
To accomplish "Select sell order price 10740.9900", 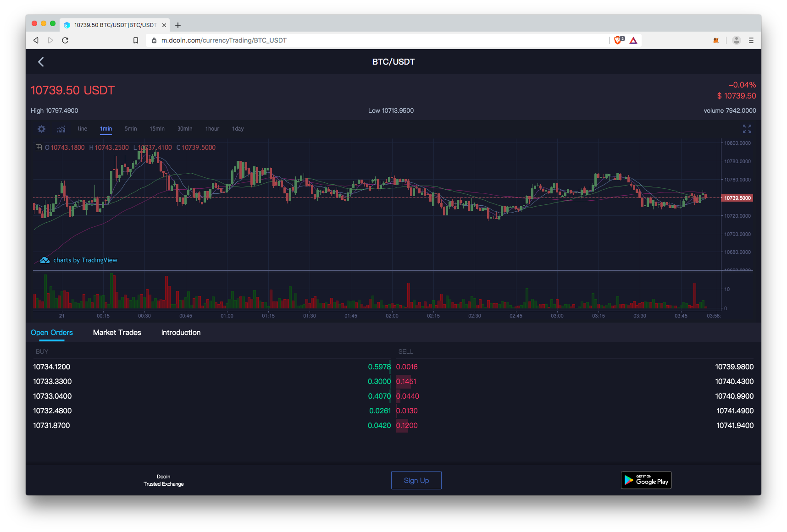I will click(734, 396).
